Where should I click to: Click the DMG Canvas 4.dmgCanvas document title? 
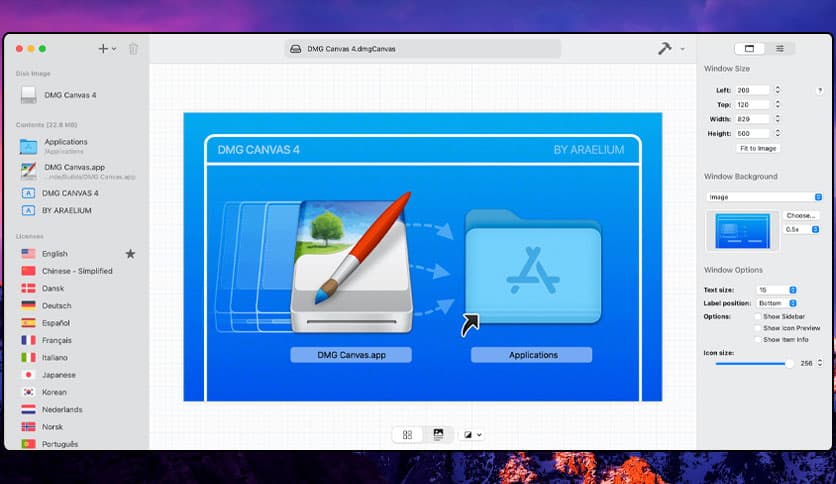click(351, 49)
